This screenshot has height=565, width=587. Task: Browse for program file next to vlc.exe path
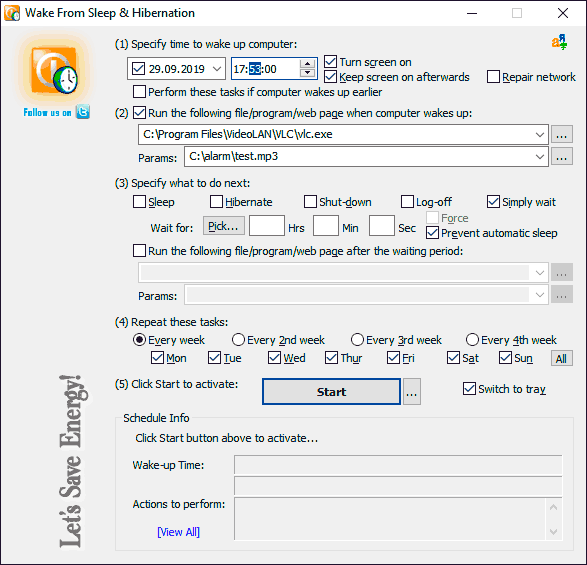pyautogui.click(x=561, y=134)
